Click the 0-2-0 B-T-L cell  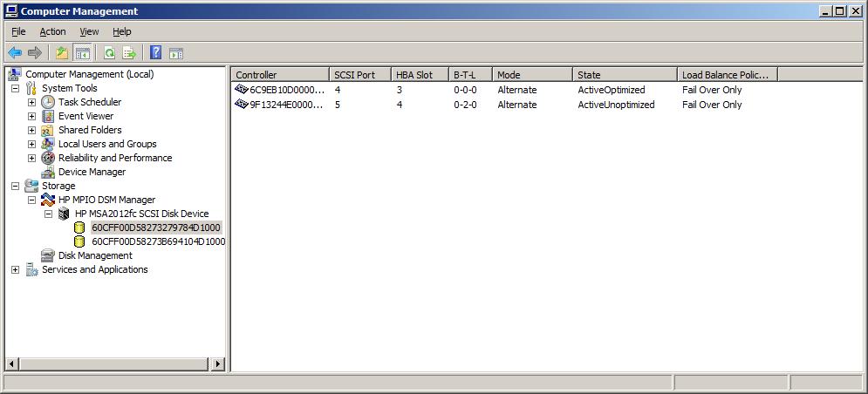coord(465,105)
